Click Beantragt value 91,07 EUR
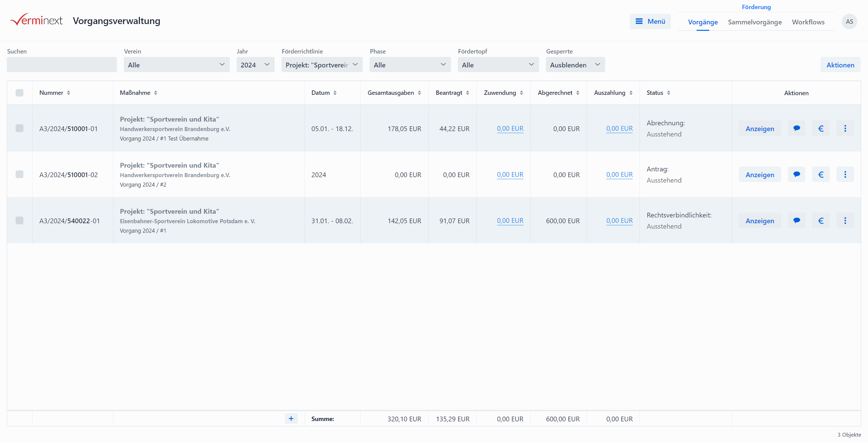The width and height of the screenshot is (868, 442). [454, 221]
